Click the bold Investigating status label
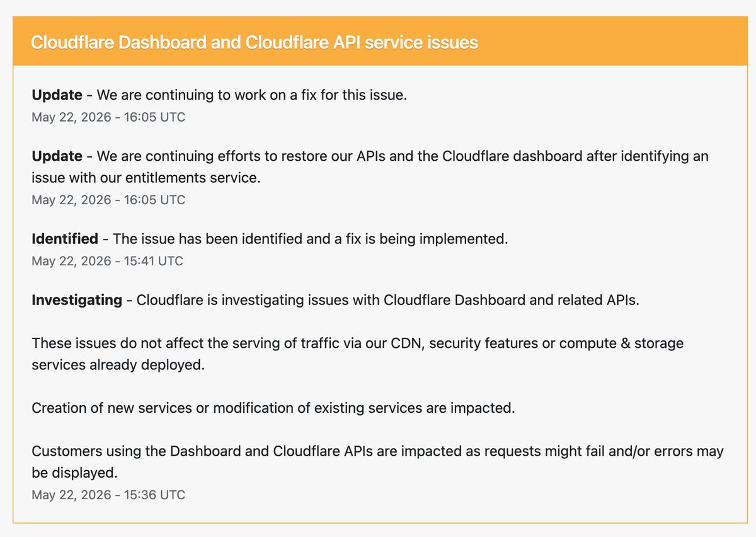Screen dimensions: 756x537 coord(77,299)
